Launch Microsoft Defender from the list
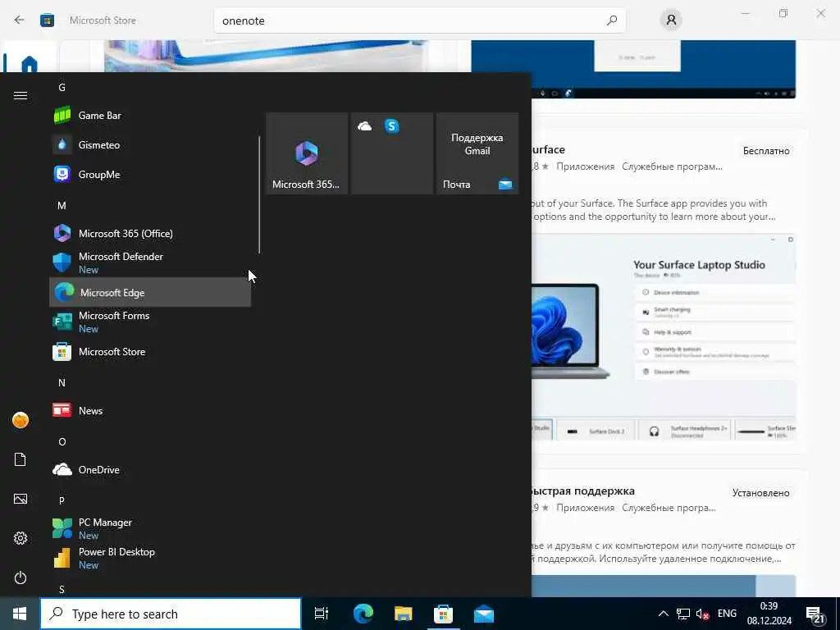The width and height of the screenshot is (840, 630). click(x=150, y=262)
